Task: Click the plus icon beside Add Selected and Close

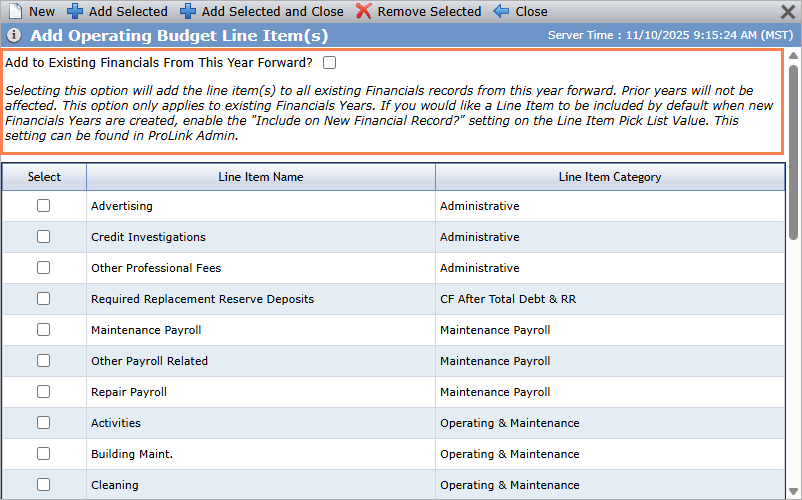Action: click(x=188, y=11)
